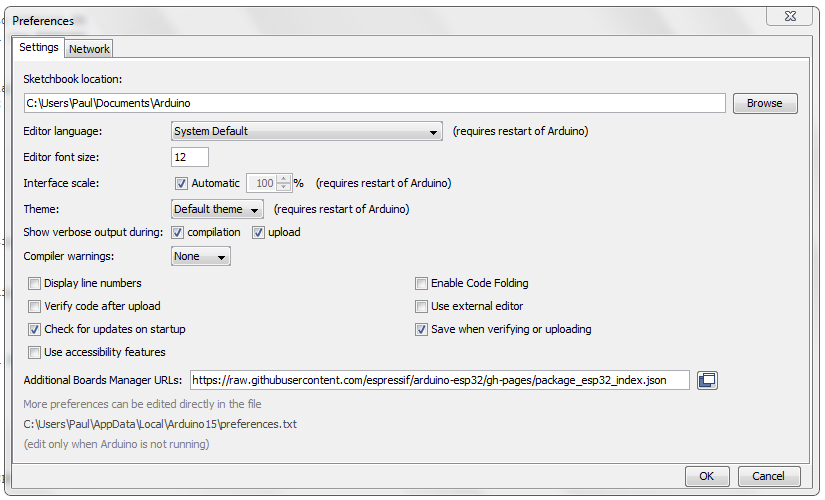This screenshot has height=500, width=825.
Task: Enable Display line numbers
Action: coord(35,284)
